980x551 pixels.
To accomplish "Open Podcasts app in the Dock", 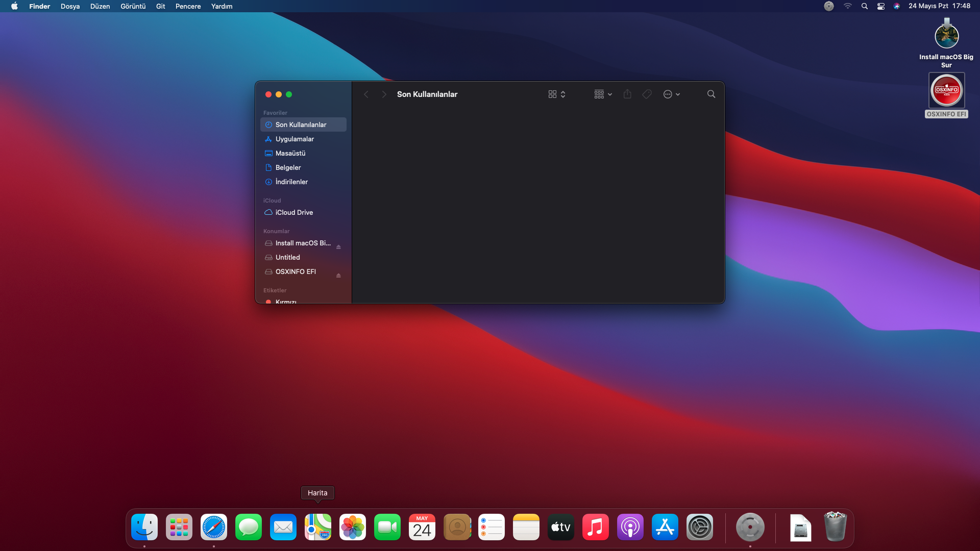I will click(630, 527).
